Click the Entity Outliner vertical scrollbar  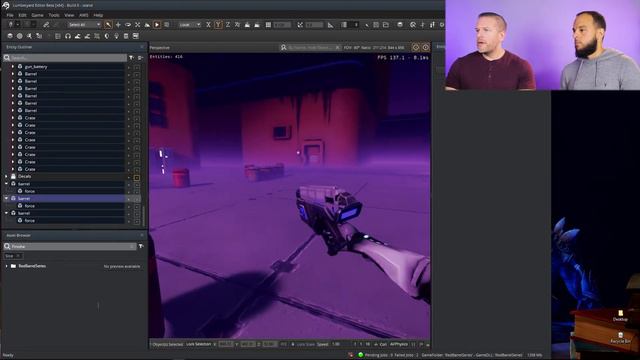click(143, 216)
